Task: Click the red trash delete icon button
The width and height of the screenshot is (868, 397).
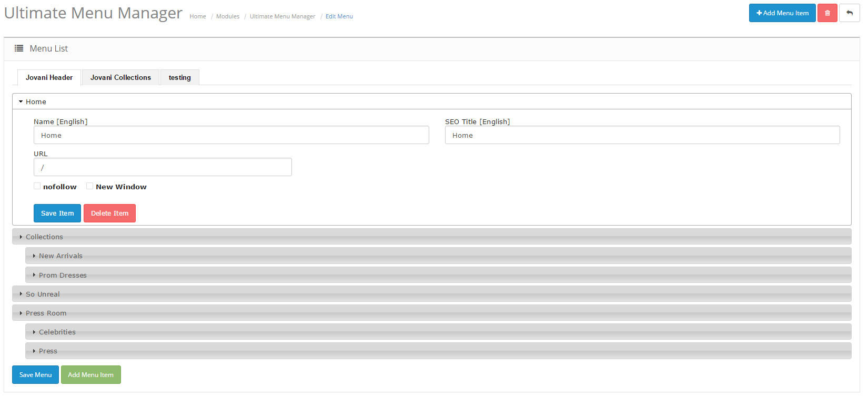Action: pos(827,13)
